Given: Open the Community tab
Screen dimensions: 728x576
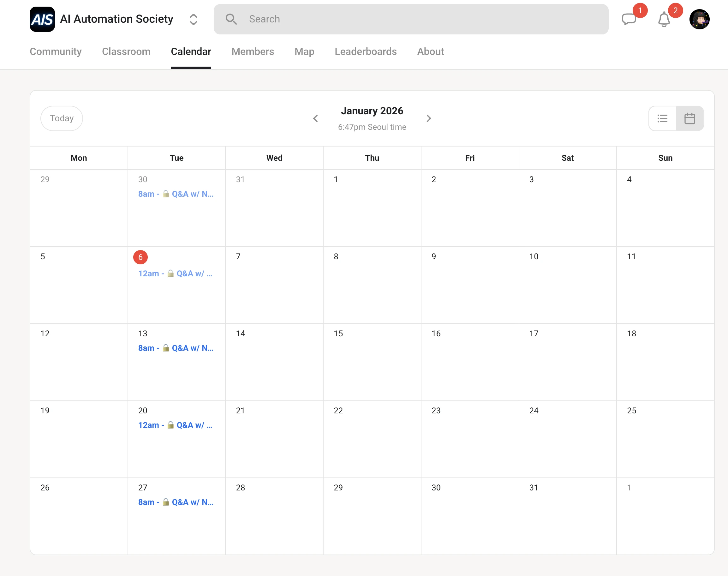Looking at the screenshot, I should click(56, 51).
